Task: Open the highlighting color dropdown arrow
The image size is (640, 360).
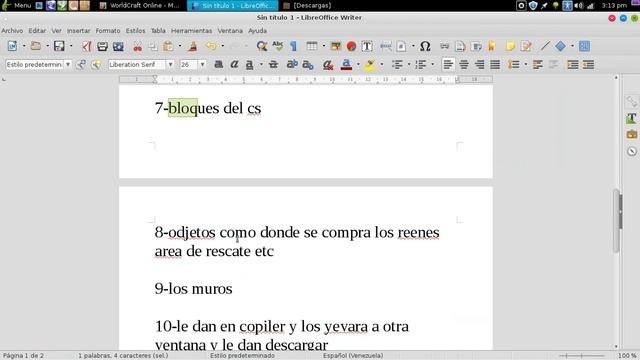Action: [382, 64]
